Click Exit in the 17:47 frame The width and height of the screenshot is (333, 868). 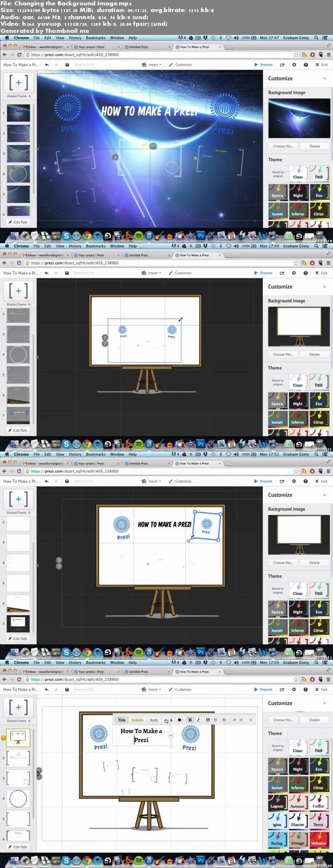(321, 65)
